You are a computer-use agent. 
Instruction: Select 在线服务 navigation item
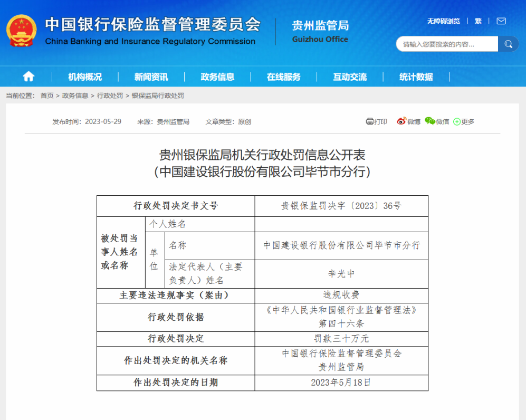(x=283, y=77)
